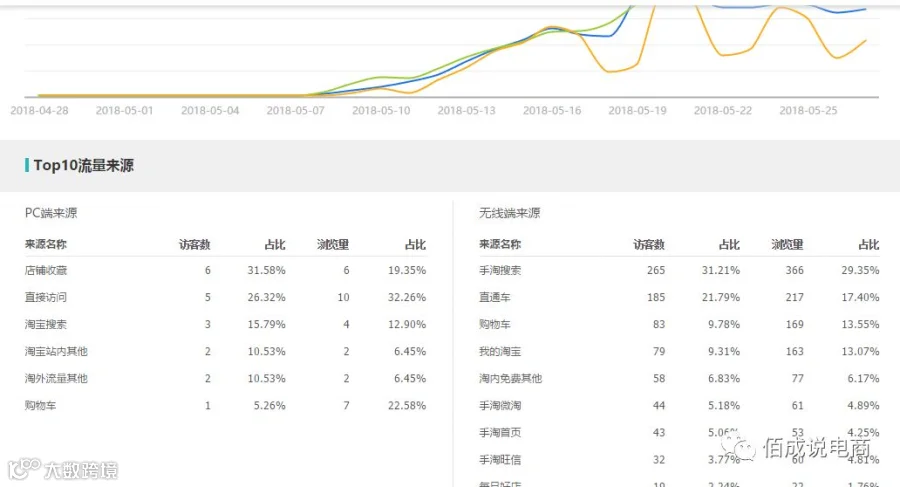Sort by wireless 浏览量 column header
This screenshot has width=900, height=487.
(x=787, y=244)
